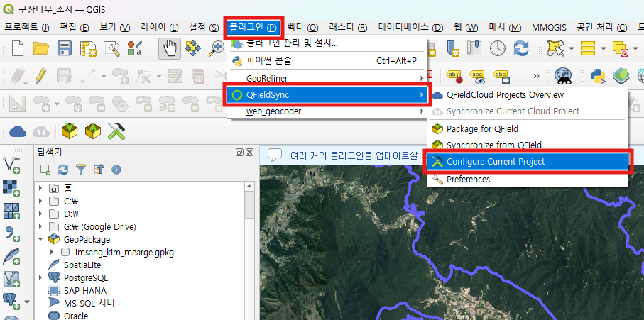Click the browser filter funnel icon

(81, 169)
